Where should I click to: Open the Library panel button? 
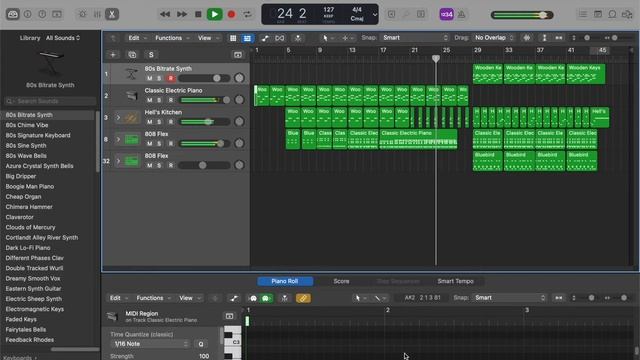coord(13,14)
